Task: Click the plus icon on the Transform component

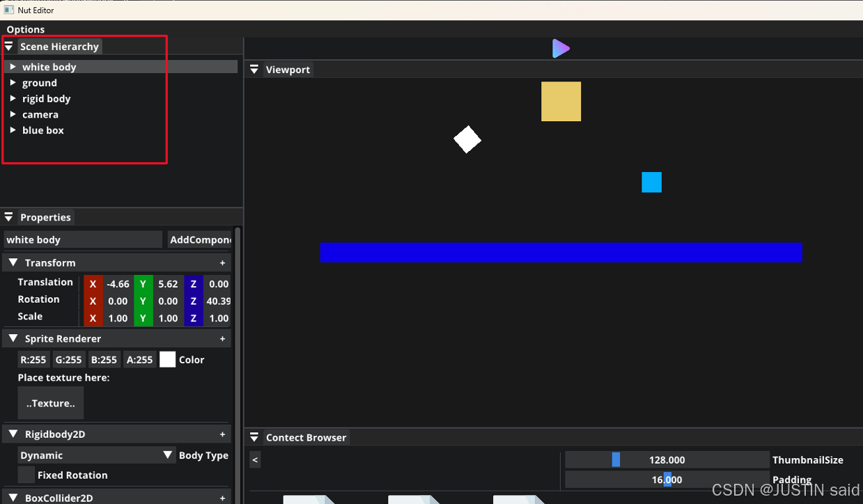Action: pyautogui.click(x=223, y=263)
